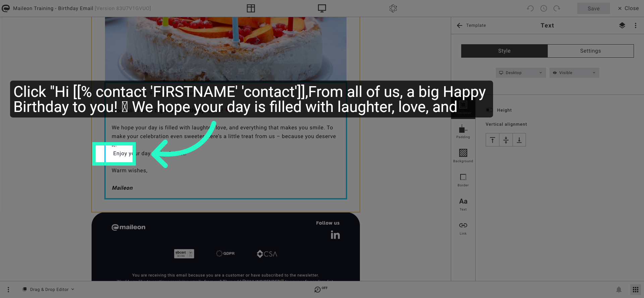This screenshot has height=298, width=644.
Task: Open Background style section
Action: pyautogui.click(x=463, y=156)
